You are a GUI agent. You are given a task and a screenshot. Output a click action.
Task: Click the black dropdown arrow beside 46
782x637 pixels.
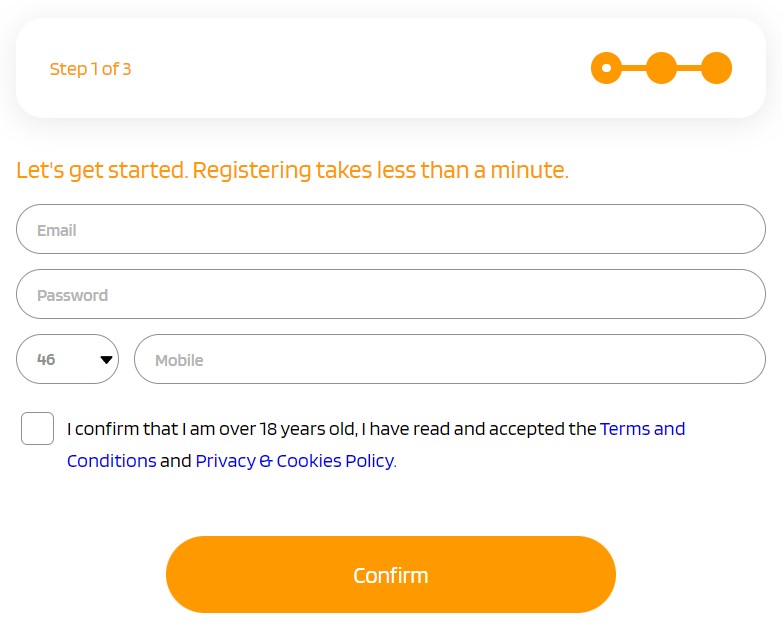tap(106, 360)
